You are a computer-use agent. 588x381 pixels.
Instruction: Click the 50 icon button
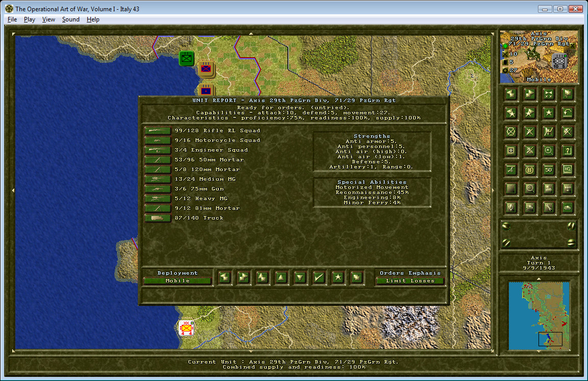pos(549,170)
